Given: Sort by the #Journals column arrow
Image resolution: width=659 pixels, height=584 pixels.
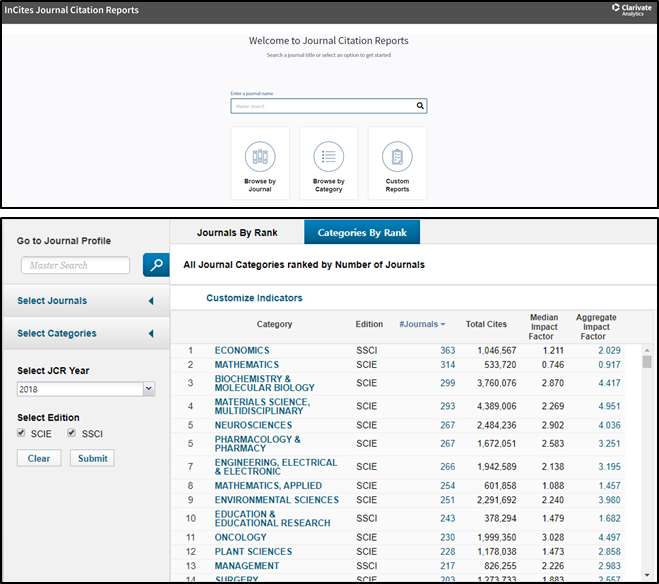Looking at the screenshot, I should pos(443,324).
